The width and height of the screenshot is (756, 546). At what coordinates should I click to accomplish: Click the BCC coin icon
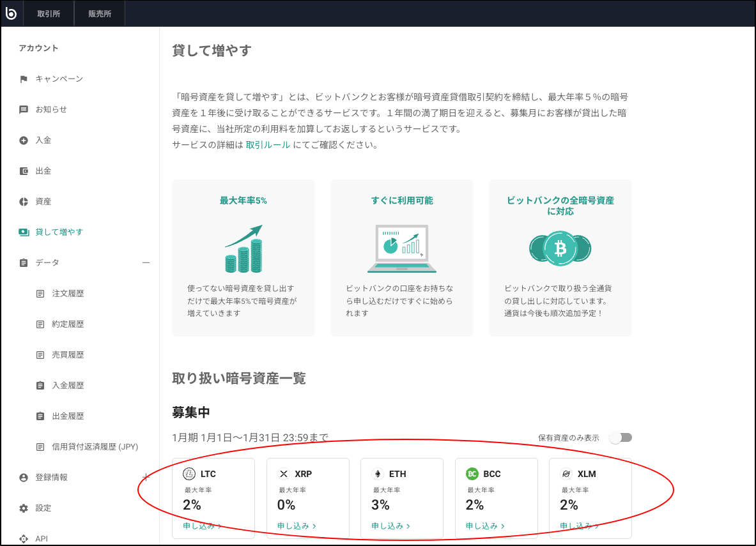point(472,474)
